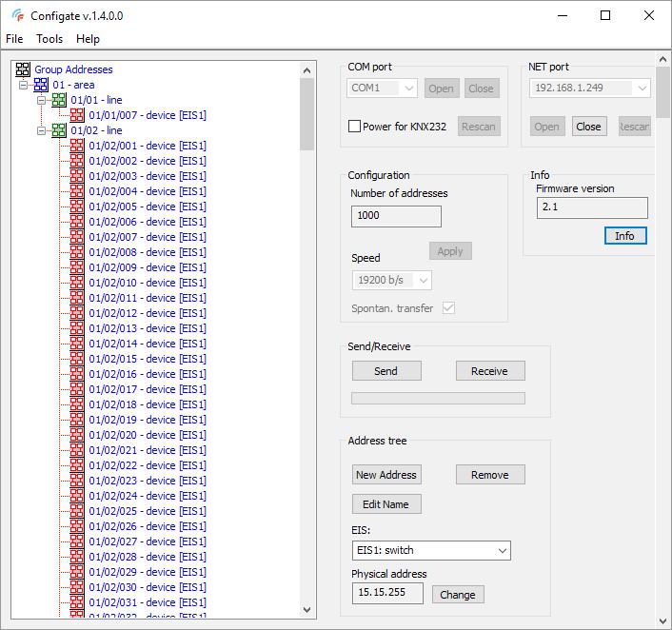This screenshot has width=672, height=630.
Task: Click Close in the NET port section
Action: (589, 127)
